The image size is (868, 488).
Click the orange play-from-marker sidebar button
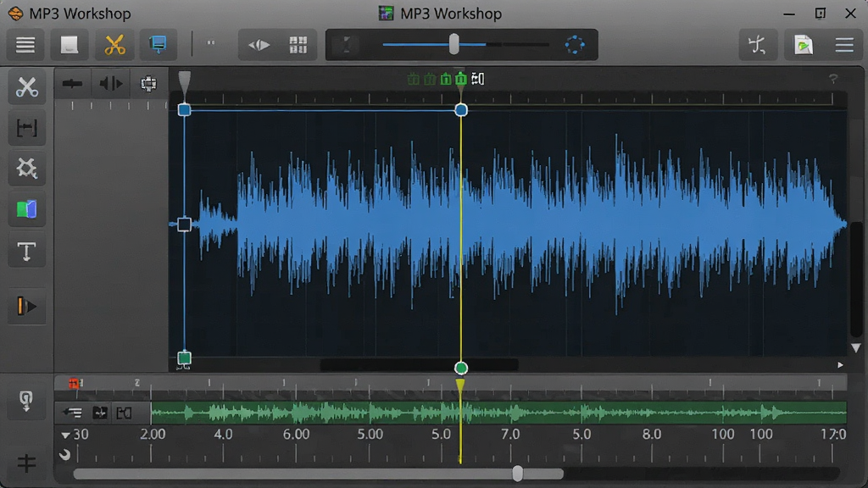[26, 306]
